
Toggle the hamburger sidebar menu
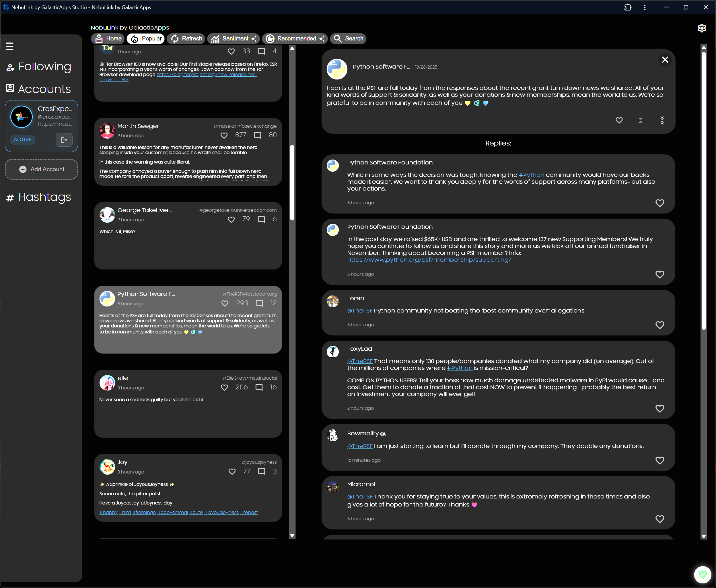[x=9, y=46]
